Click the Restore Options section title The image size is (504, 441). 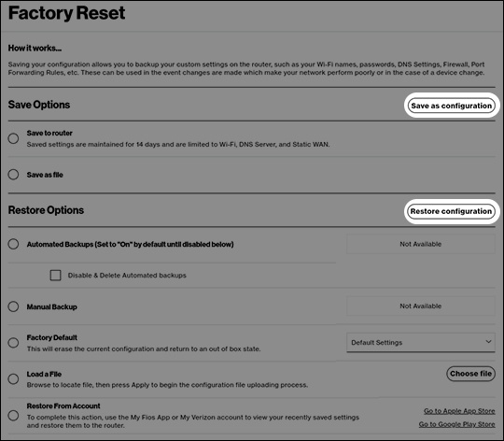[46, 210]
